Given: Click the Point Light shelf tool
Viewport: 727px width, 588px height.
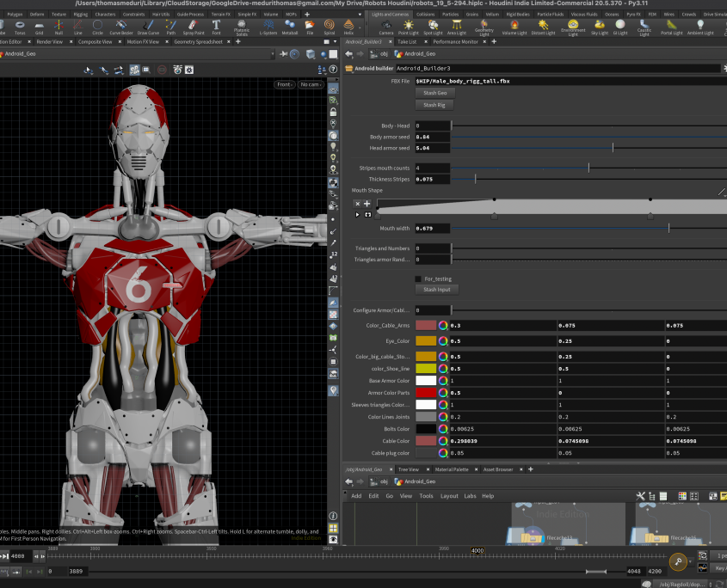Looking at the screenshot, I should pyautogui.click(x=409, y=27).
